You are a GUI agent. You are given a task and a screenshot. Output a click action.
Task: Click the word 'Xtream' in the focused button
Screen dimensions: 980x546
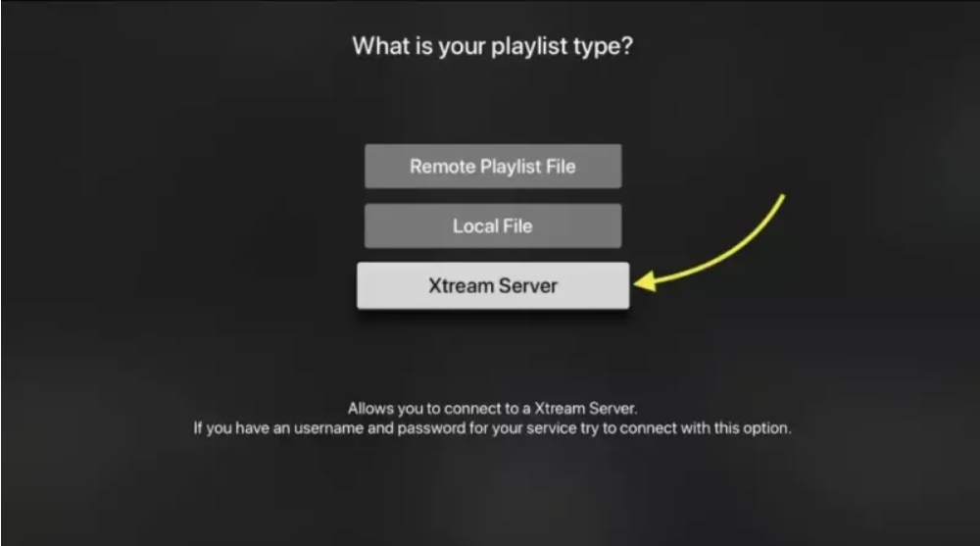point(462,286)
